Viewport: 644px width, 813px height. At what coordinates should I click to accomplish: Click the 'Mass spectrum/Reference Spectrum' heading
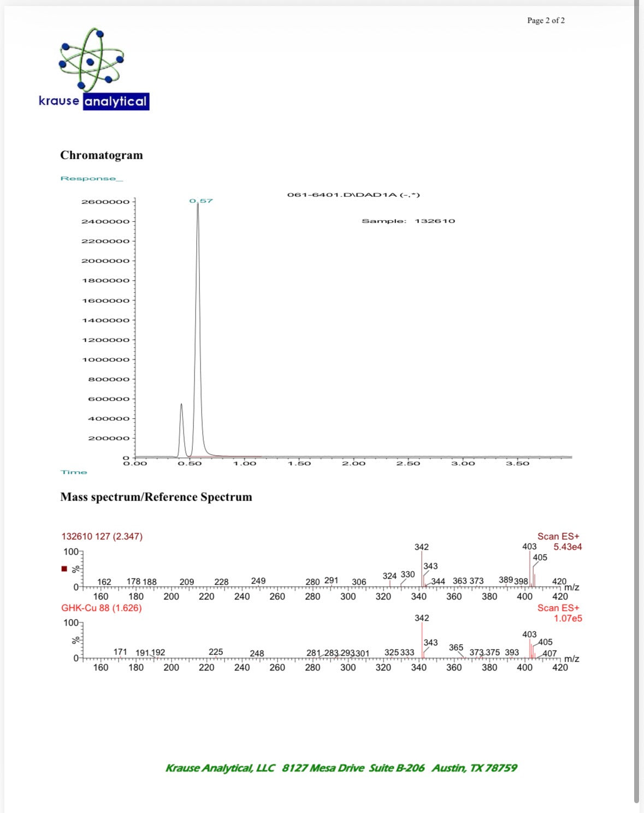[x=156, y=497]
